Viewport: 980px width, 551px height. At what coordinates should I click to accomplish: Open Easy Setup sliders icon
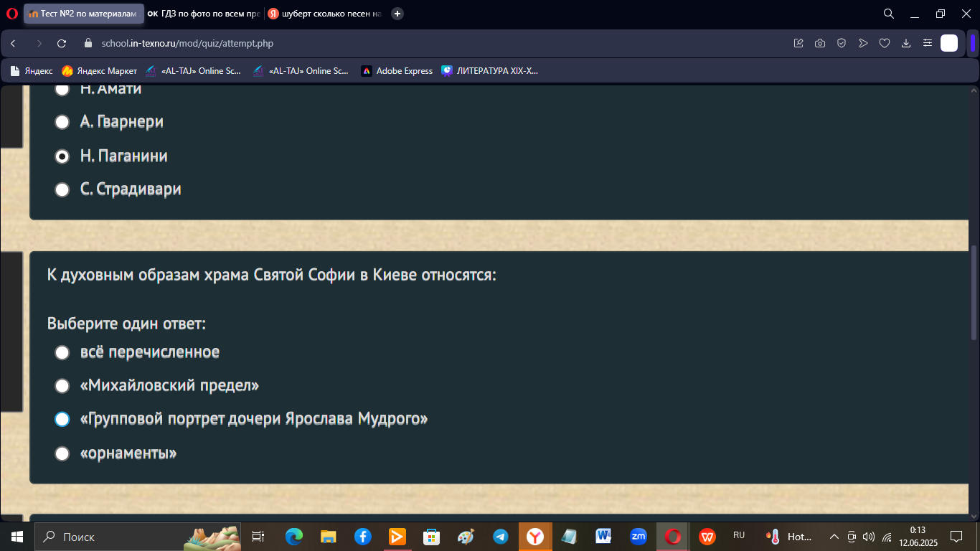point(928,44)
